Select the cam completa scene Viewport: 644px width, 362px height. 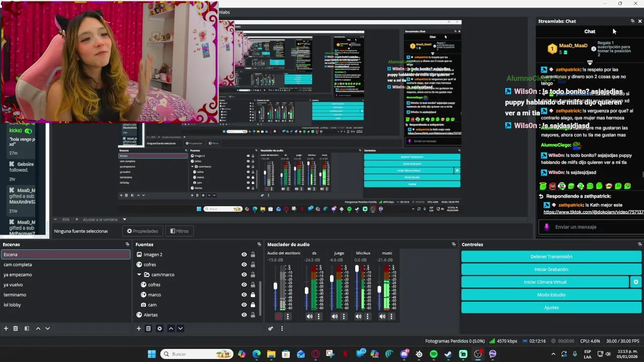pyautogui.click(x=65, y=264)
